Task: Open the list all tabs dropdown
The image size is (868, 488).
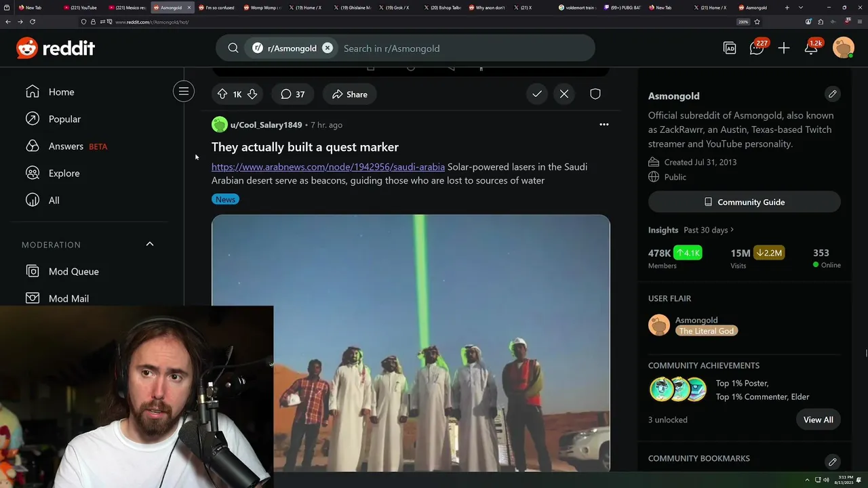Action: (800, 7)
